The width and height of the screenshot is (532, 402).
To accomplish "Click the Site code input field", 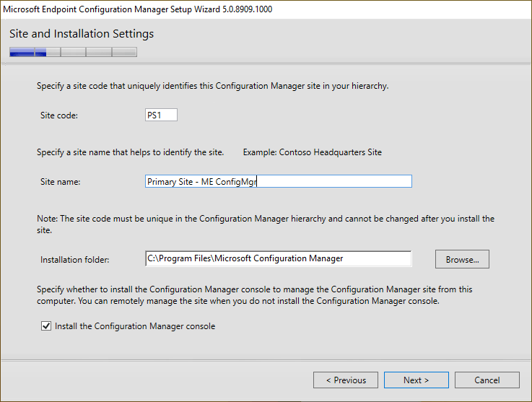I will tap(161, 115).
